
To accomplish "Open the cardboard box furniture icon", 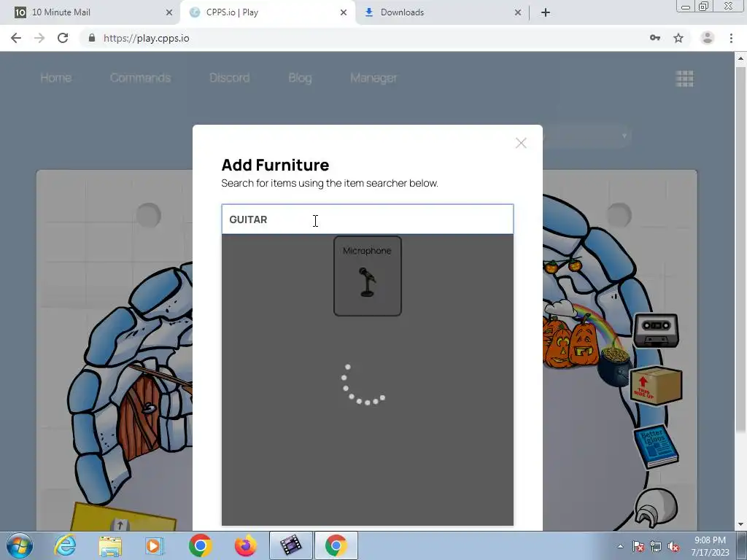I will tap(656, 386).
